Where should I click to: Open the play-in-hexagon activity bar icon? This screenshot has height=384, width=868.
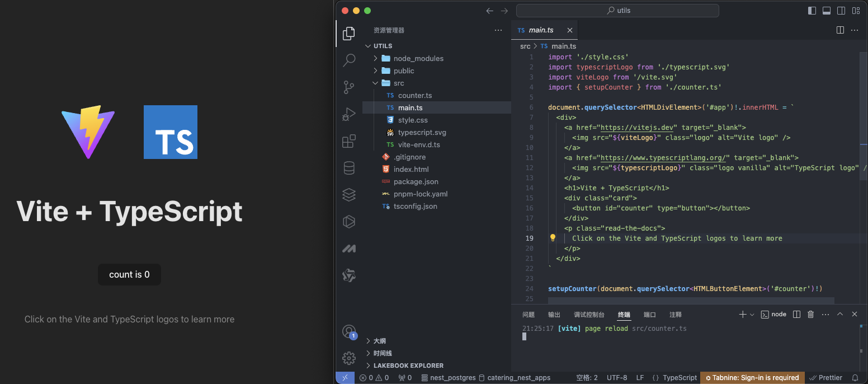click(349, 222)
